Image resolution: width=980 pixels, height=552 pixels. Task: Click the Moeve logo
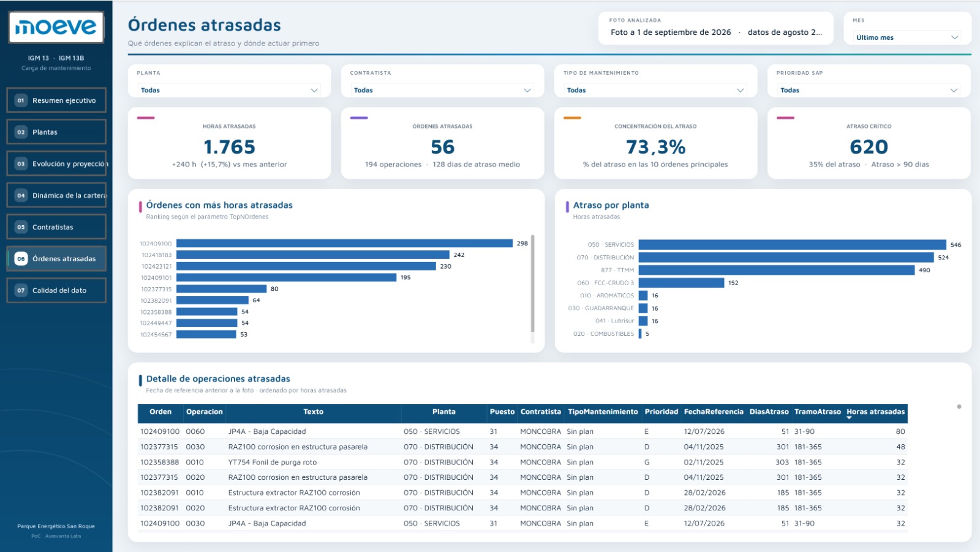click(56, 27)
